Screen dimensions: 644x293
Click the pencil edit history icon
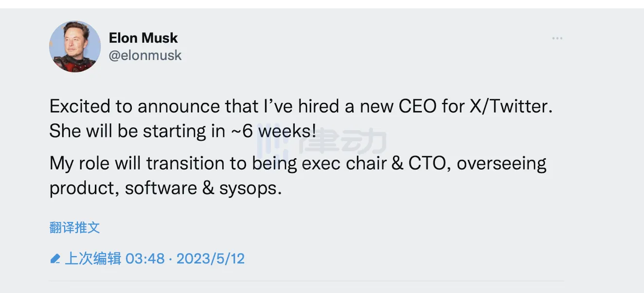click(x=55, y=258)
